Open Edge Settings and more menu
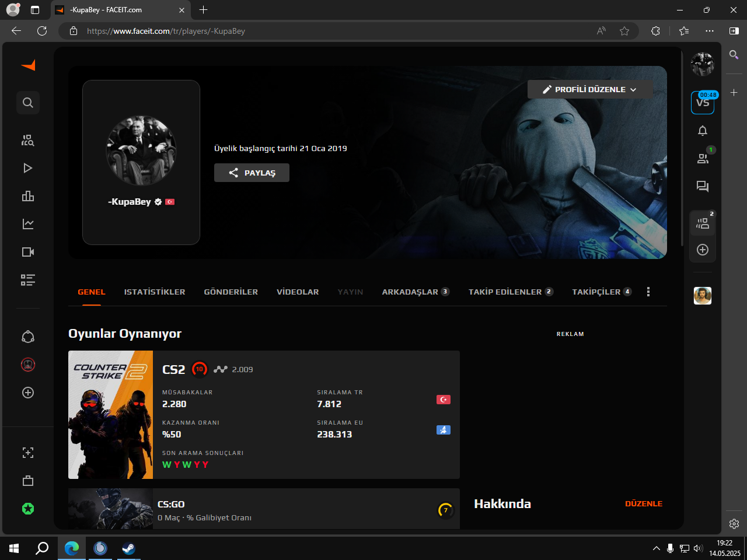The height and width of the screenshot is (560, 747). [x=709, y=31]
